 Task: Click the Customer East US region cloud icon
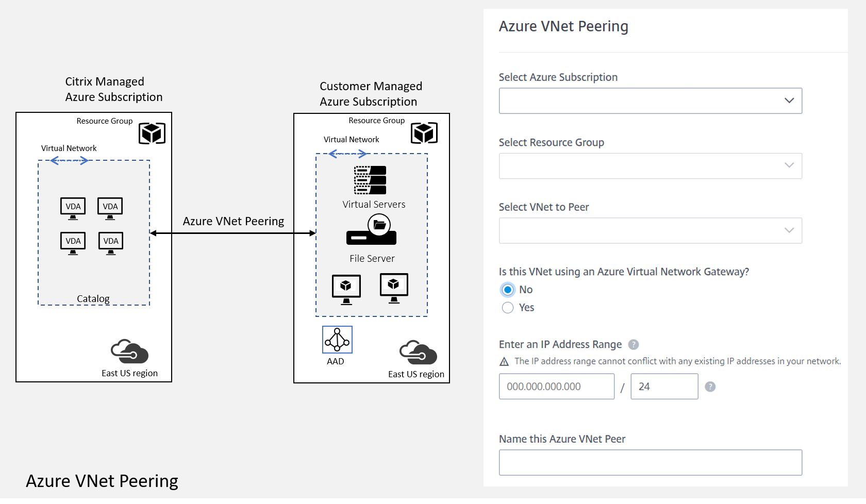pyautogui.click(x=418, y=352)
